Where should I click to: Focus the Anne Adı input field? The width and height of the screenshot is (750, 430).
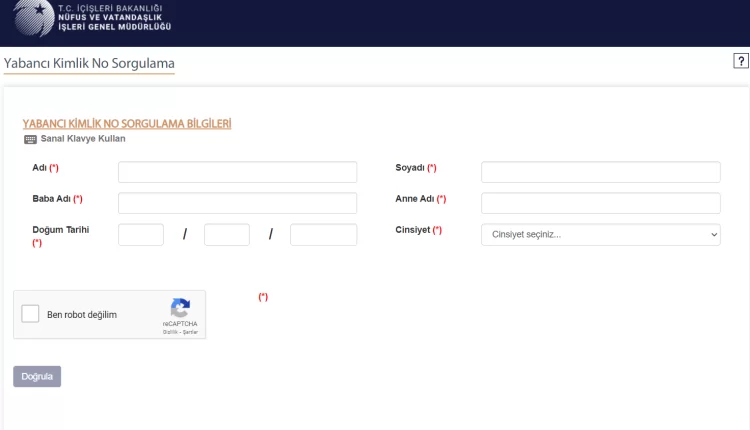point(601,203)
